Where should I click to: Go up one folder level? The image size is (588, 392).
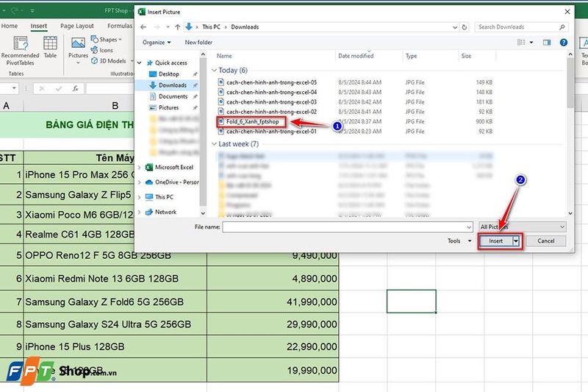coord(177,27)
